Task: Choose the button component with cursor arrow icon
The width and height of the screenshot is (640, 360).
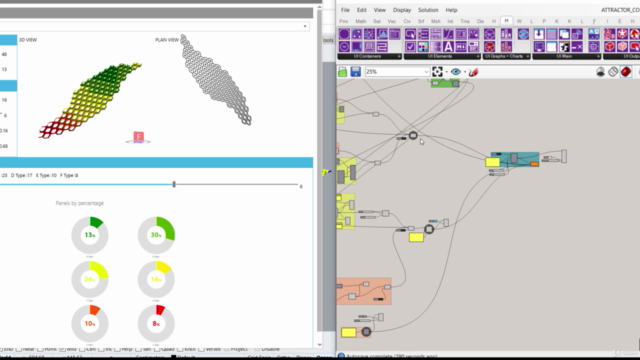Action: click(x=410, y=34)
